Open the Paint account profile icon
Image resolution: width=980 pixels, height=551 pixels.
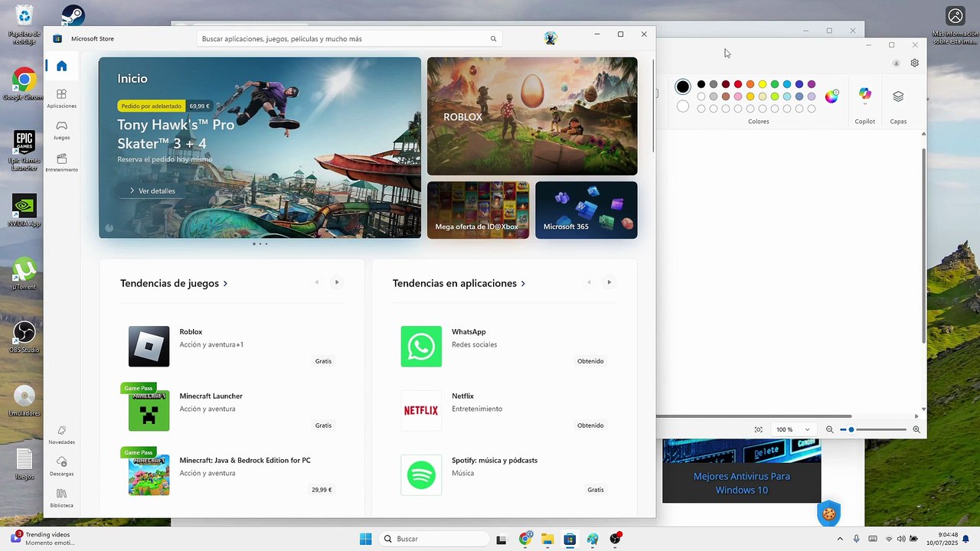coord(896,63)
